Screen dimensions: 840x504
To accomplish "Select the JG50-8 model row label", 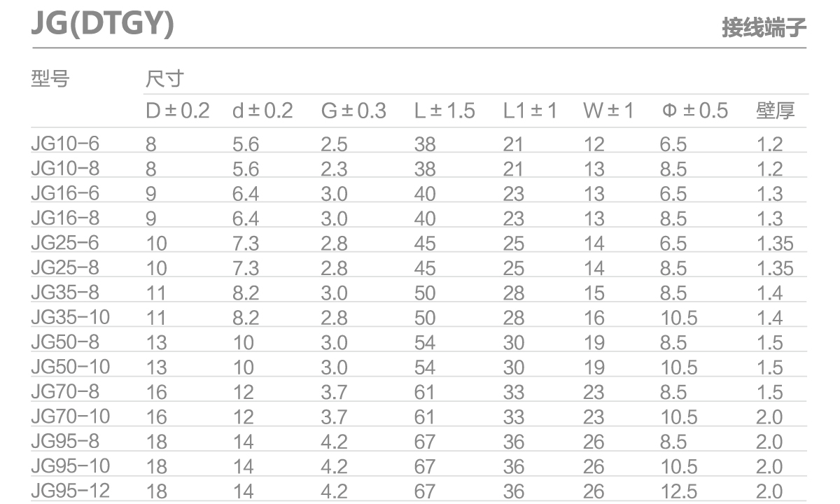I will [x=66, y=342].
